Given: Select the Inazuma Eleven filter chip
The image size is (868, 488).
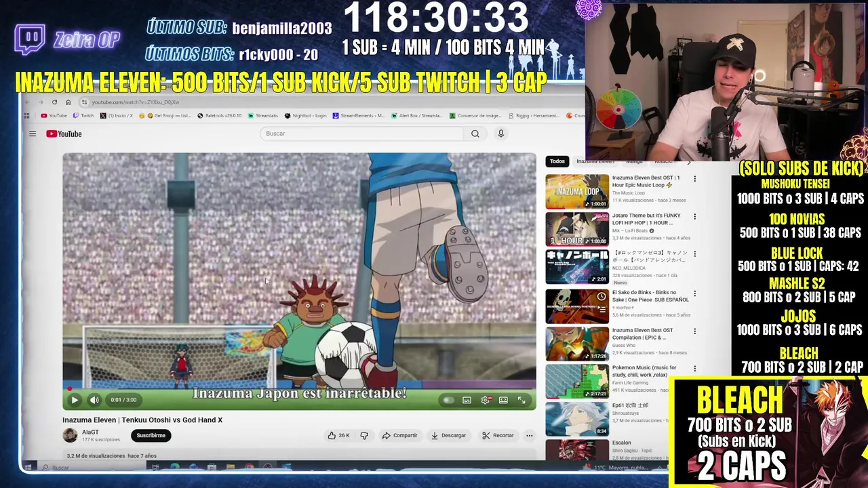Looking at the screenshot, I should pos(595,161).
